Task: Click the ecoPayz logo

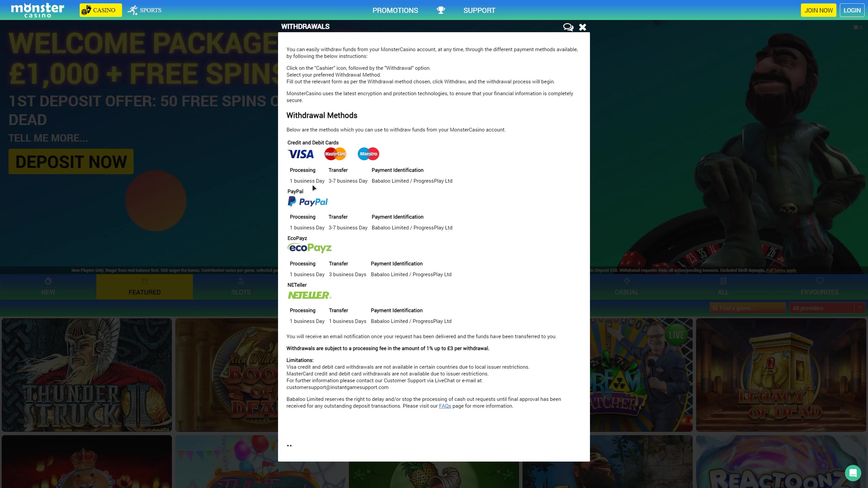Action: point(309,248)
